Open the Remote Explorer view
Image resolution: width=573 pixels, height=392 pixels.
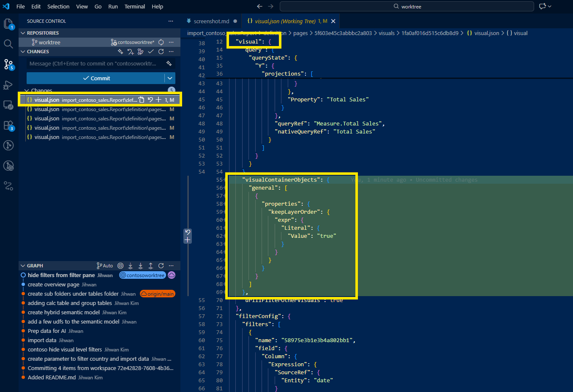[8, 105]
